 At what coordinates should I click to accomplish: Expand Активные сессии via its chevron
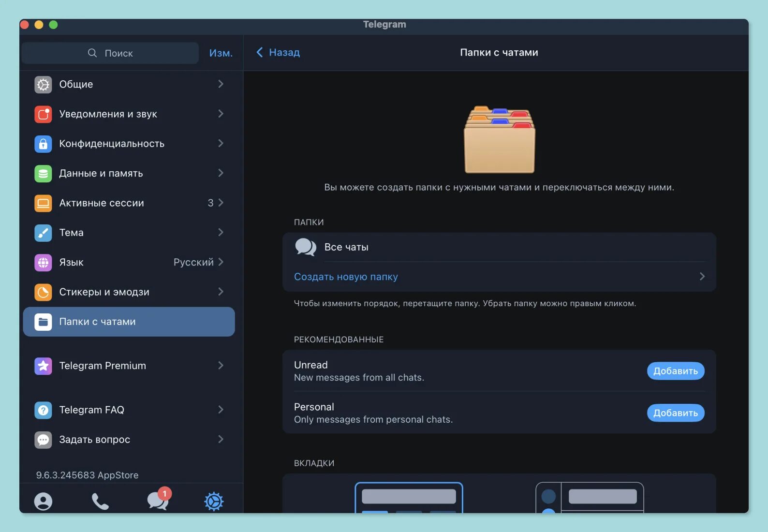point(221,203)
